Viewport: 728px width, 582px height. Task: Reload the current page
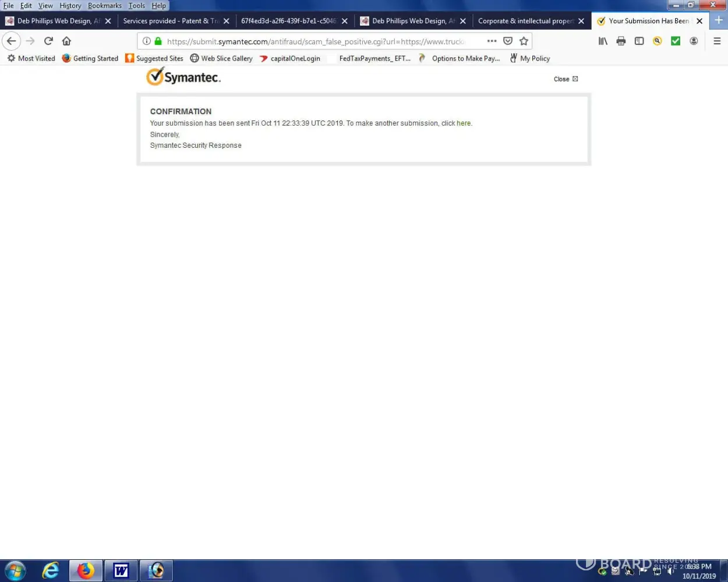click(x=48, y=41)
